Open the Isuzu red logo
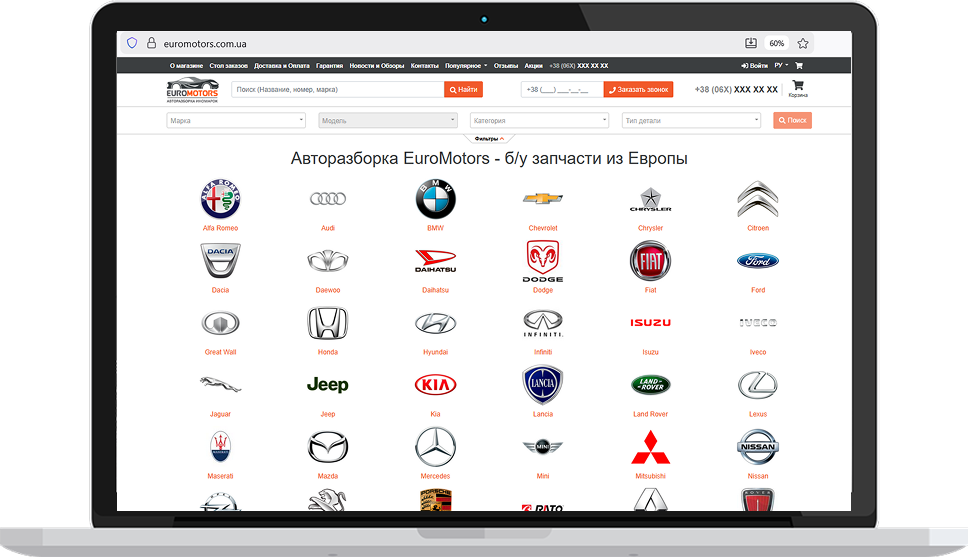Viewport: 968px width, 557px height. (650, 322)
